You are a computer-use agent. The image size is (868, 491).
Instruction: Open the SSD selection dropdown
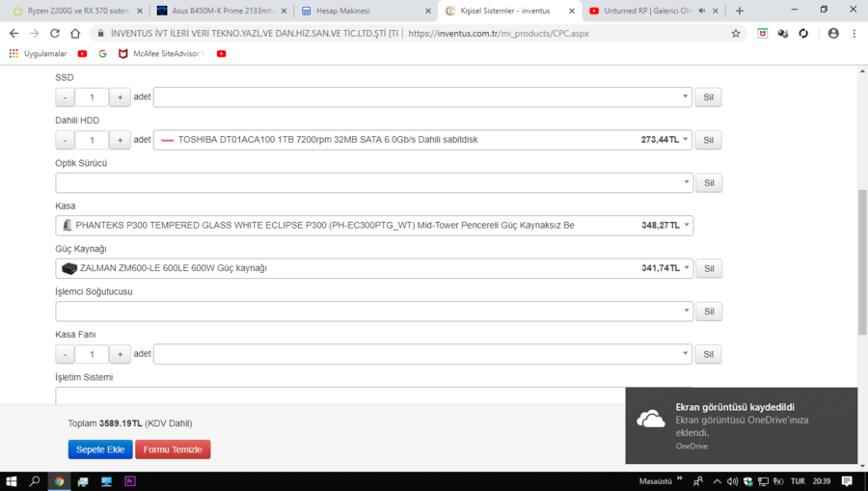click(x=422, y=96)
